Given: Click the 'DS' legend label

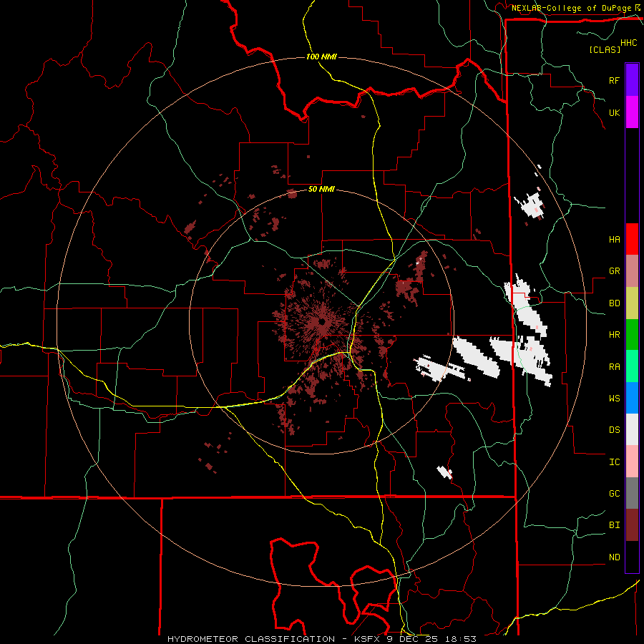Looking at the screenshot, I should (x=614, y=429).
